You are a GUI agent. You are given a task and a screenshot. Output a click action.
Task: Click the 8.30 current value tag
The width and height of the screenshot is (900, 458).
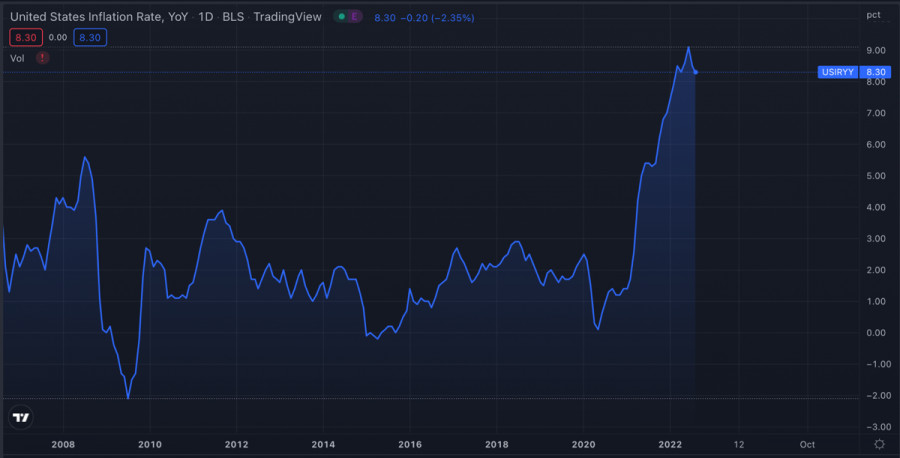click(x=876, y=72)
